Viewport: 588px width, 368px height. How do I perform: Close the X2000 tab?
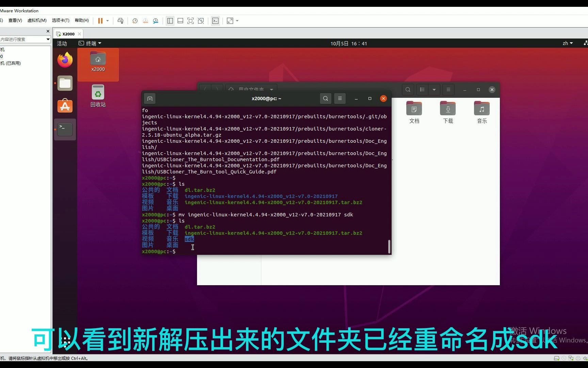click(79, 34)
